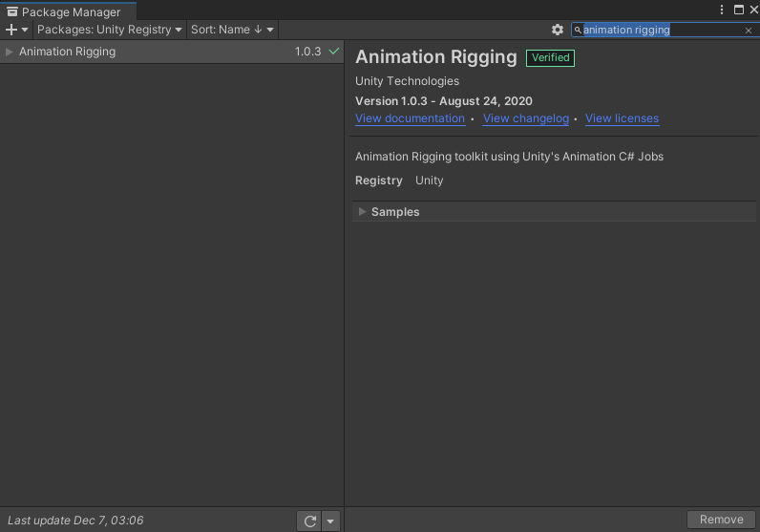Click the installed checkmark beside version 1.0.3
This screenshot has height=532, width=760.
(334, 51)
